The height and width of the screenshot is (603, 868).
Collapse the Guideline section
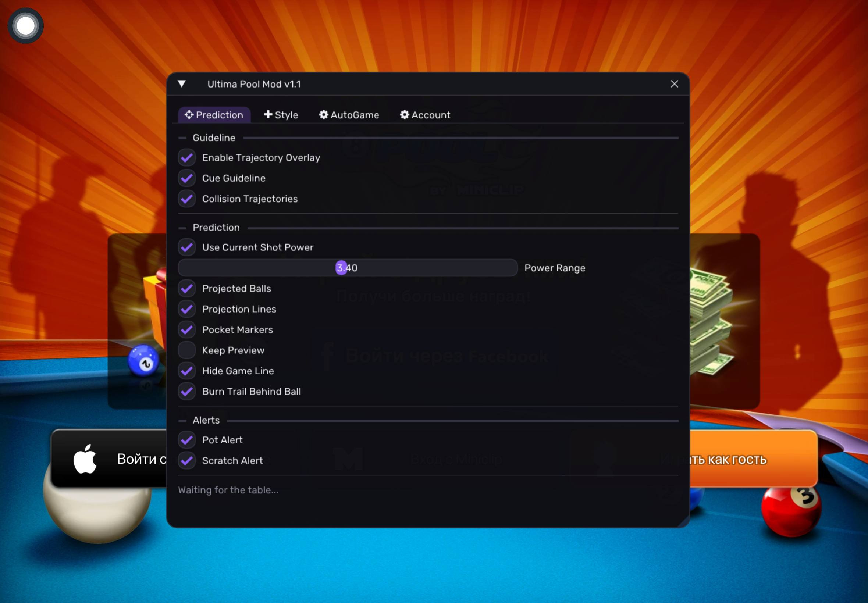(182, 138)
